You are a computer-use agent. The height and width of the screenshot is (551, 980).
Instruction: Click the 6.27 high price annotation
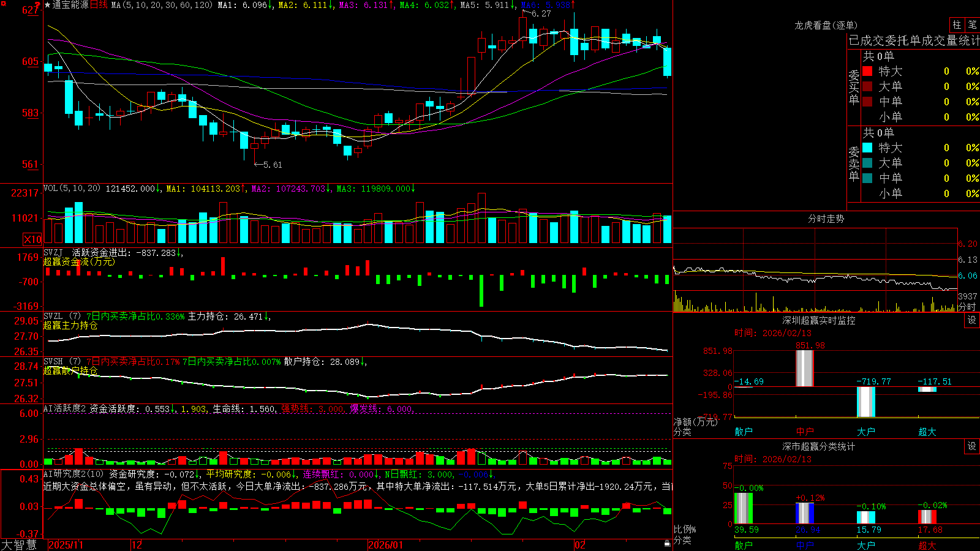pyautogui.click(x=541, y=13)
